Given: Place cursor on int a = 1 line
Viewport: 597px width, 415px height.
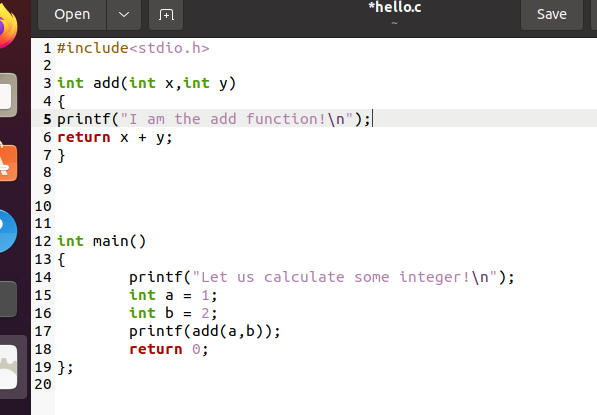Looking at the screenshot, I should coord(173,295).
